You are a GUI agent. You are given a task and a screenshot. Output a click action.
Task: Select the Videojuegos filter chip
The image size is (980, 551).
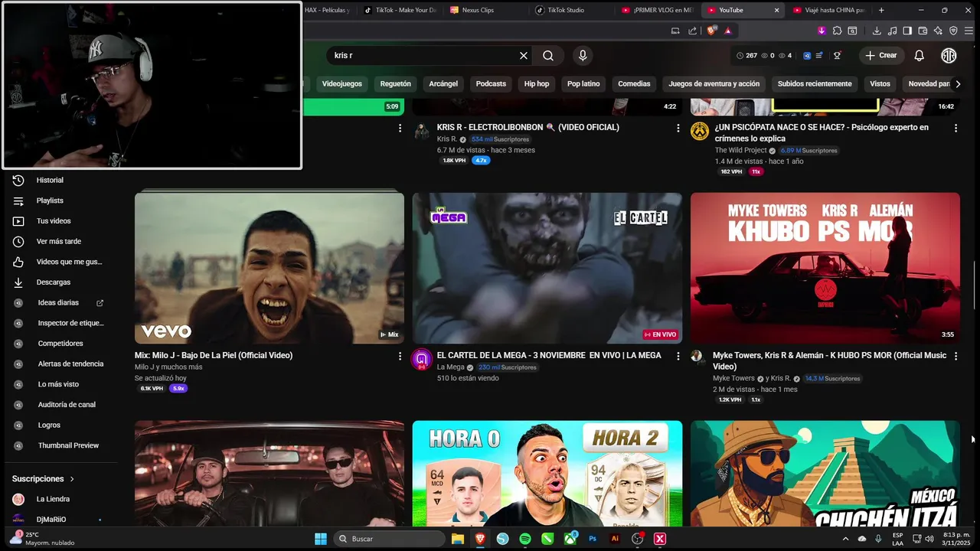point(341,84)
